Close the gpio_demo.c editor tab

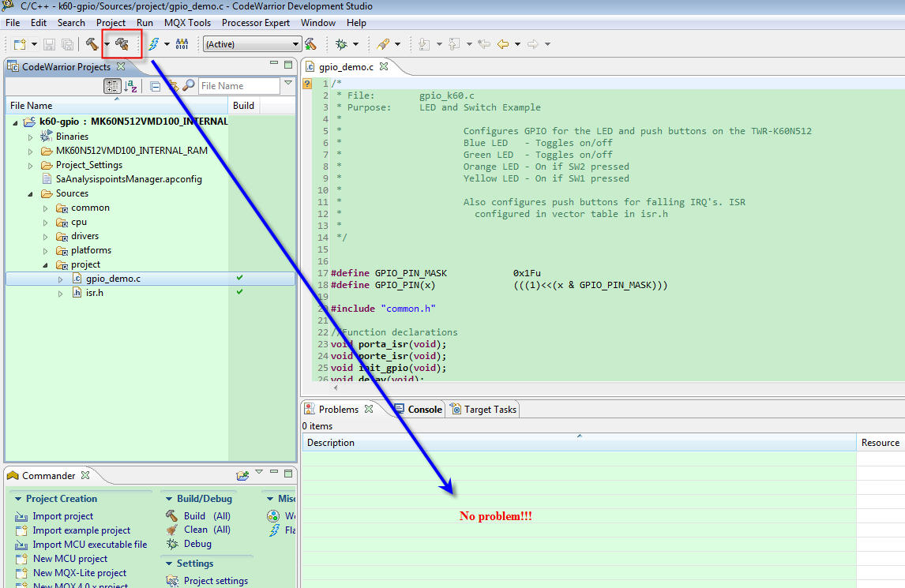[384, 66]
